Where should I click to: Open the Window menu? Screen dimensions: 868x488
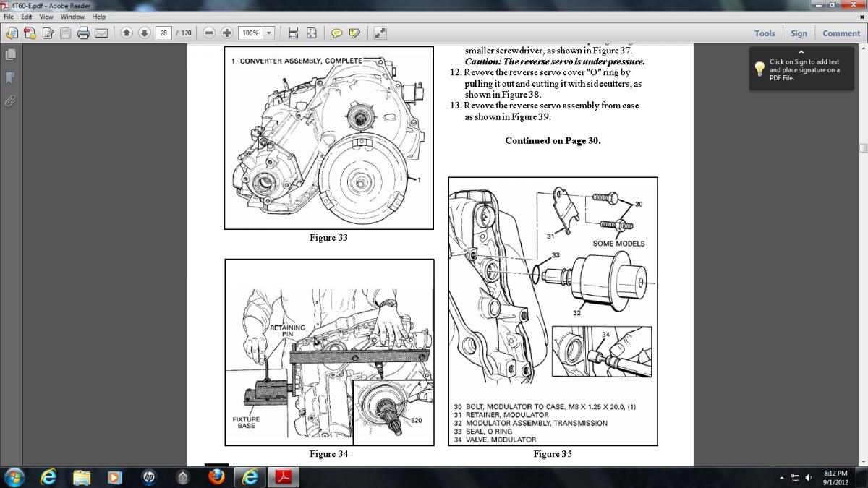click(x=72, y=17)
